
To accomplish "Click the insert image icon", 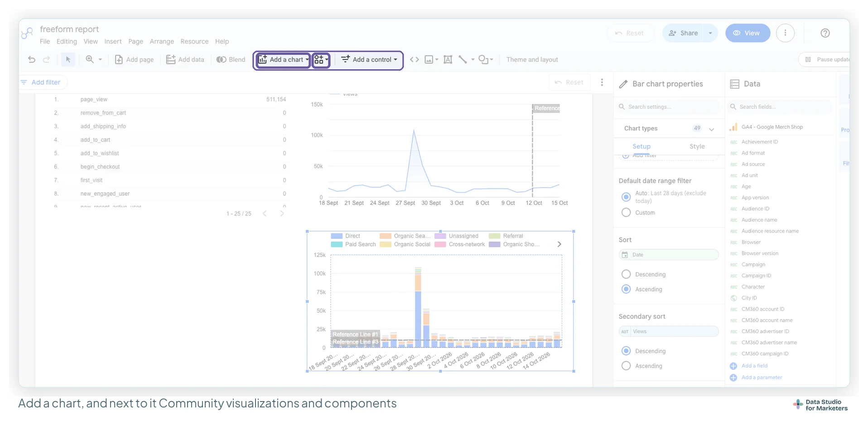I will pos(429,59).
